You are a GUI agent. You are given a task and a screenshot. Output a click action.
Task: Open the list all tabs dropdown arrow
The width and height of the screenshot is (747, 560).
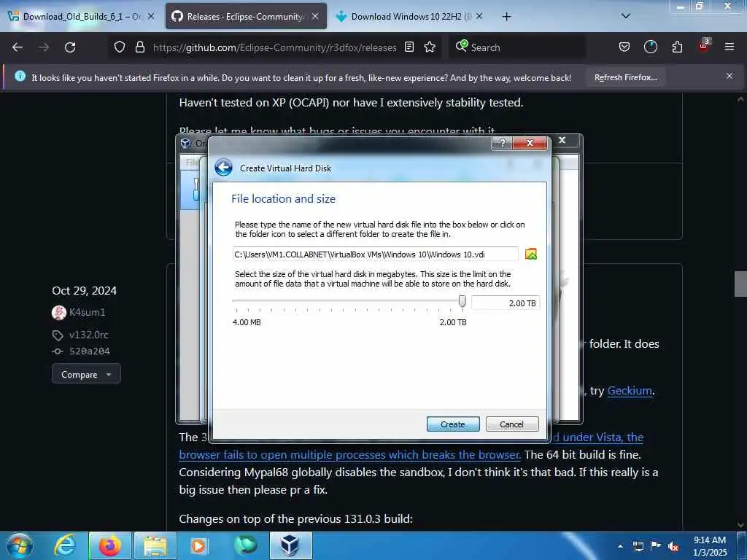point(626,16)
